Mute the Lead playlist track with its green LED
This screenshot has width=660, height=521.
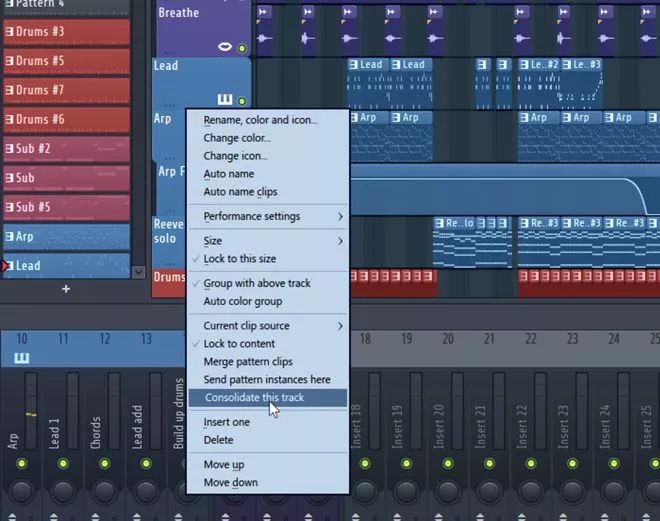pos(242,102)
